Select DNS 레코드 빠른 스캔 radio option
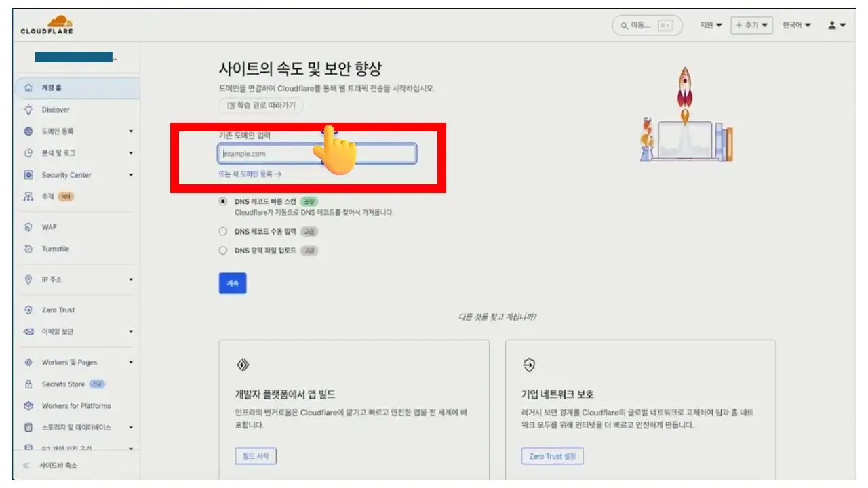 [x=223, y=201]
